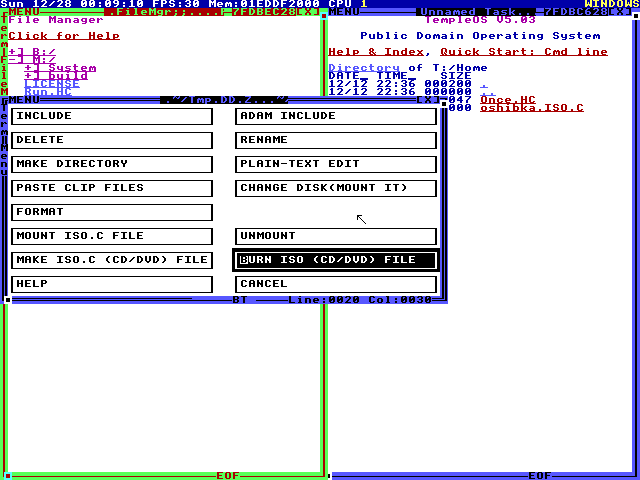Viewport: 640px width, 480px height.
Task: Click the WINDOWS label in top bar
Action: [612, 4]
